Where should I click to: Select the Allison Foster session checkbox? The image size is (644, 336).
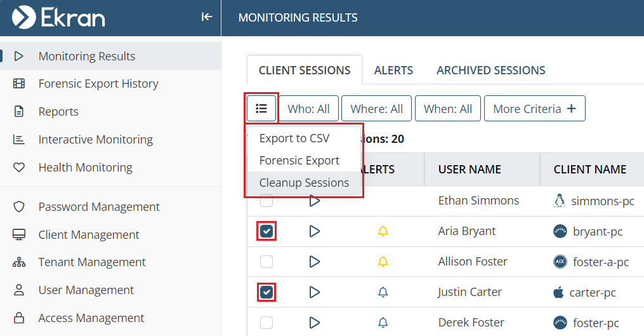pos(266,262)
